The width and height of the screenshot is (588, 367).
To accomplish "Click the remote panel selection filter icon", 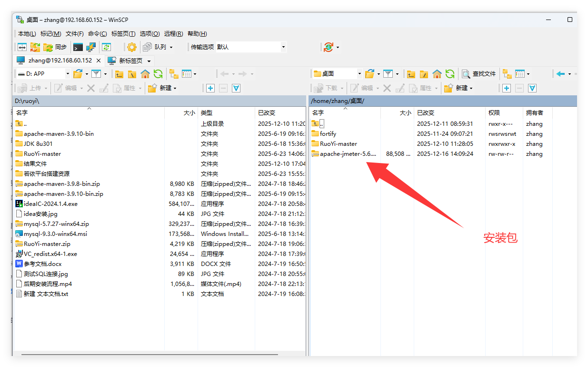I will click(532, 88).
